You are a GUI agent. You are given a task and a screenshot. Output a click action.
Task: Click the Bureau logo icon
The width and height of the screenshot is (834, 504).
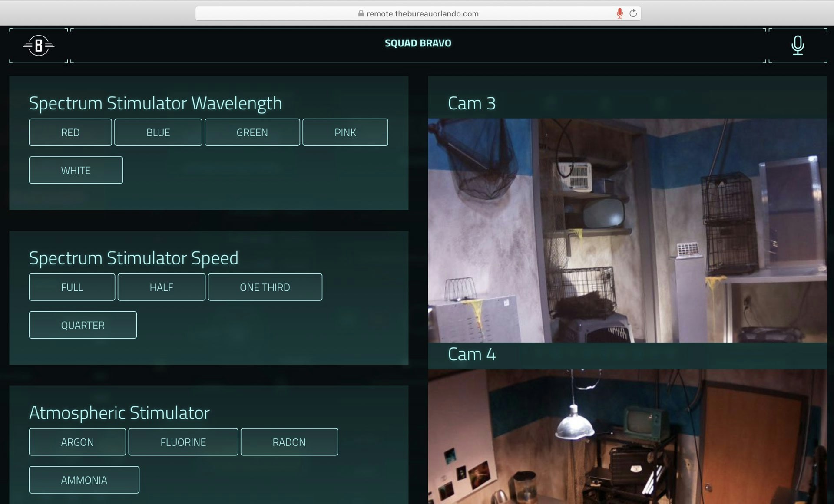click(x=39, y=45)
